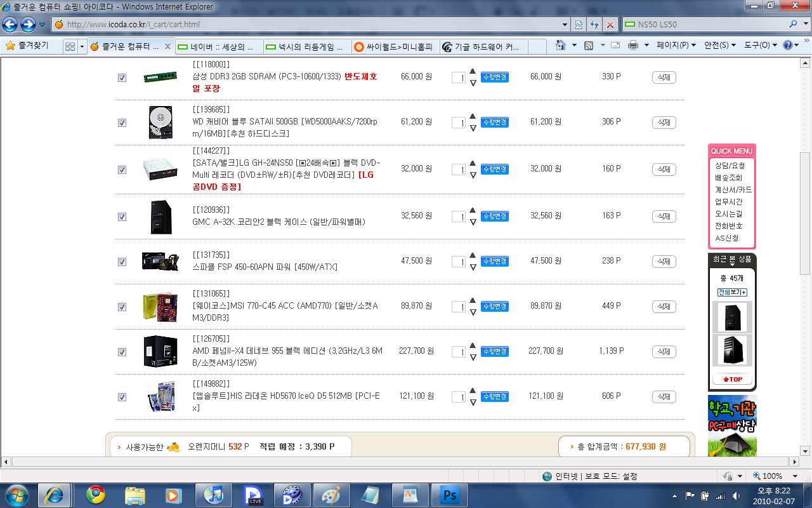Viewport: 812px width, 508px height.
Task: Uncheck the FSP 450-60APN power supply checkbox
Action: click(122, 262)
